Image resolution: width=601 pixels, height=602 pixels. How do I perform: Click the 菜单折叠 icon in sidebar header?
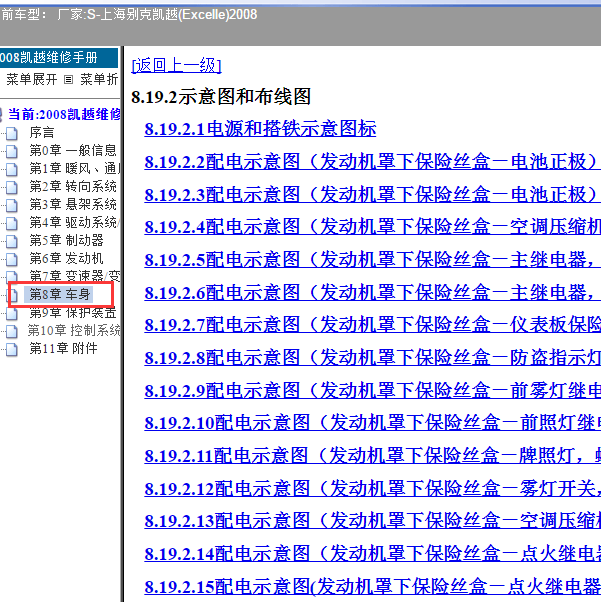tap(68, 80)
